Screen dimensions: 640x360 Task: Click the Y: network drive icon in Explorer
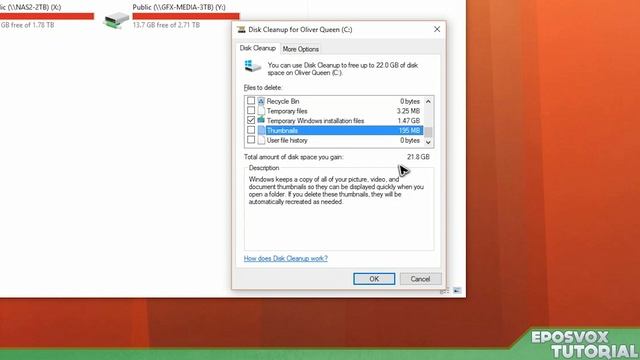(116, 19)
